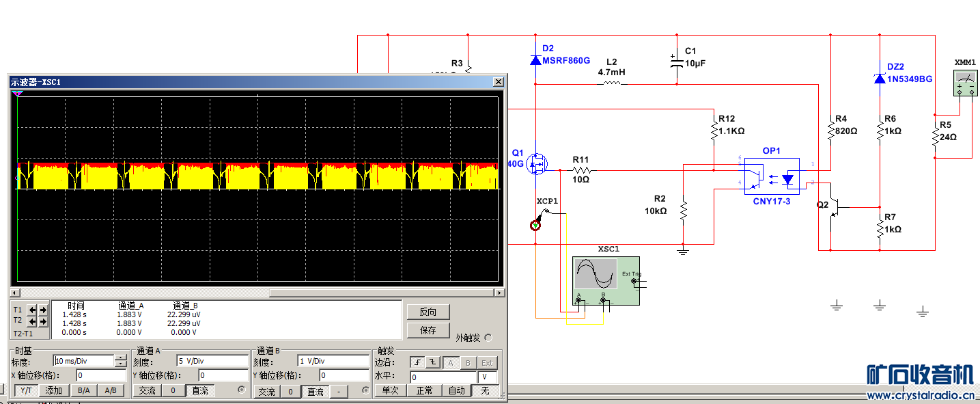Viewport: 980px width, 404px height.
Task: Click the L2 inductor symbol
Action: point(611,83)
